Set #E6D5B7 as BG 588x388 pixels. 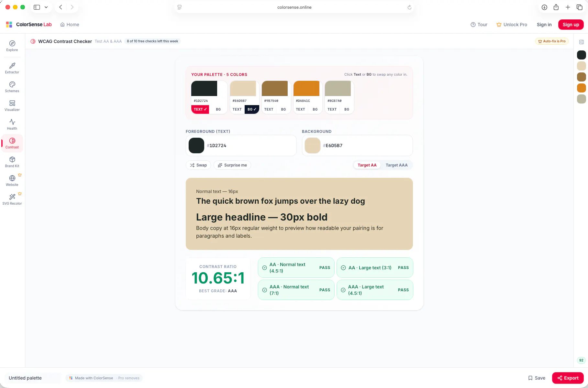point(252,109)
